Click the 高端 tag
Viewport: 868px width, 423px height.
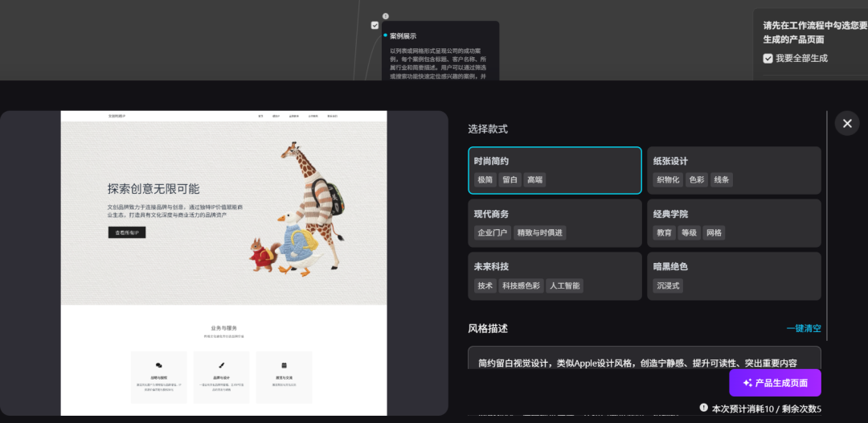point(534,179)
